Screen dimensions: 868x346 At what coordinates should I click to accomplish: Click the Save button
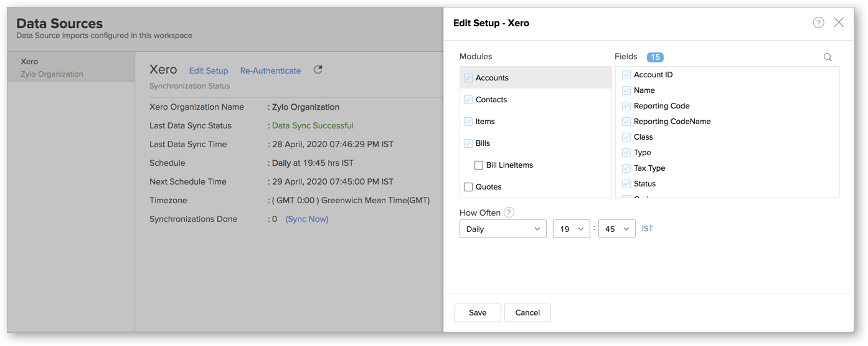(x=478, y=312)
